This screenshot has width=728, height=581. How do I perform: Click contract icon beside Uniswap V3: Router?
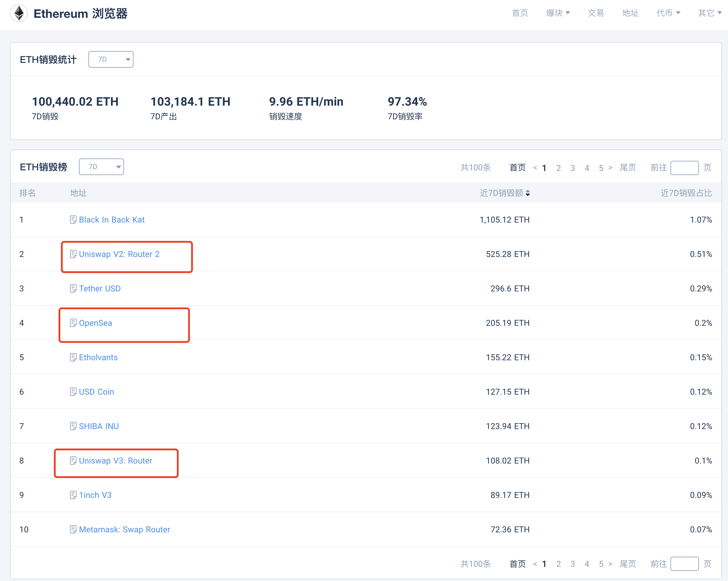73,461
